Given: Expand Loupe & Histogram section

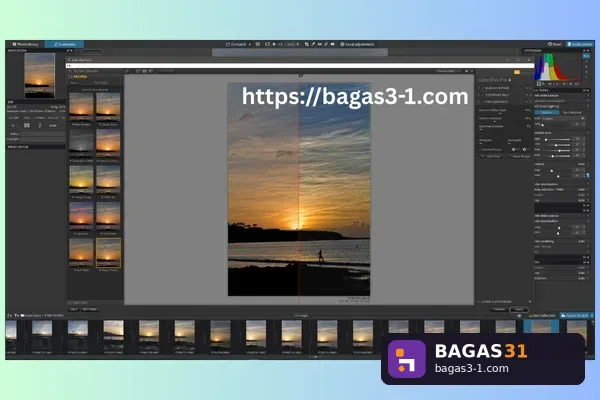Looking at the screenshot, I should pos(496,302).
